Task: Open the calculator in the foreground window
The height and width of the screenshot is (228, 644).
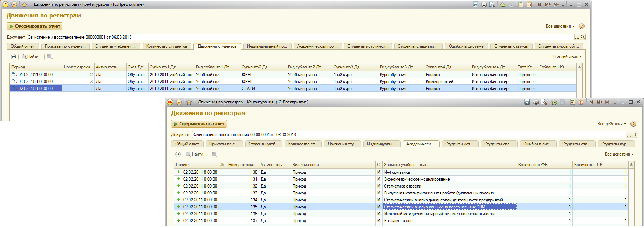Action: (x=572, y=102)
